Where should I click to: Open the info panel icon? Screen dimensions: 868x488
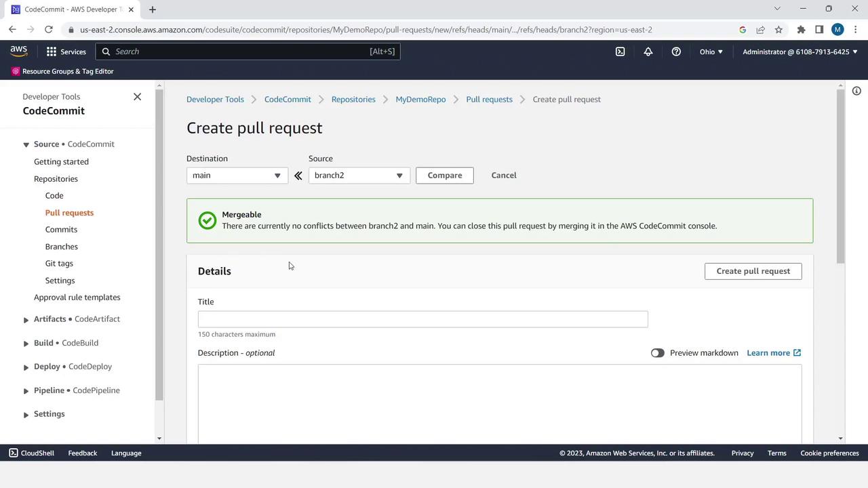tap(856, 91)
